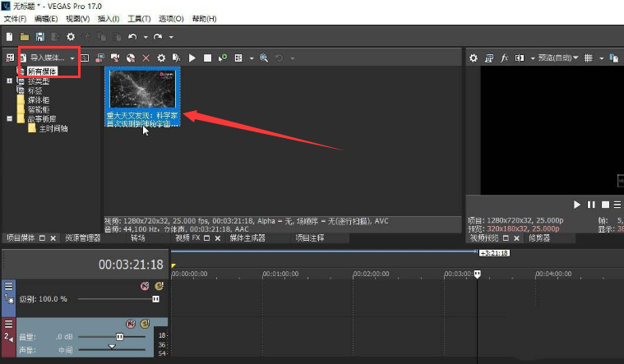The height and width of the screenshot is (364, 624).
Task: Open preview properties gear in preview panel
Action: tap(474, 58)
